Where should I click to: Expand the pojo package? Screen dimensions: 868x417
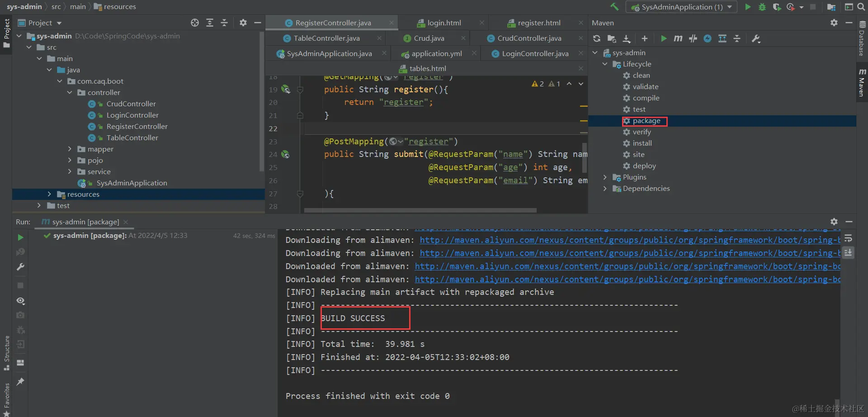tap(70, 160)
